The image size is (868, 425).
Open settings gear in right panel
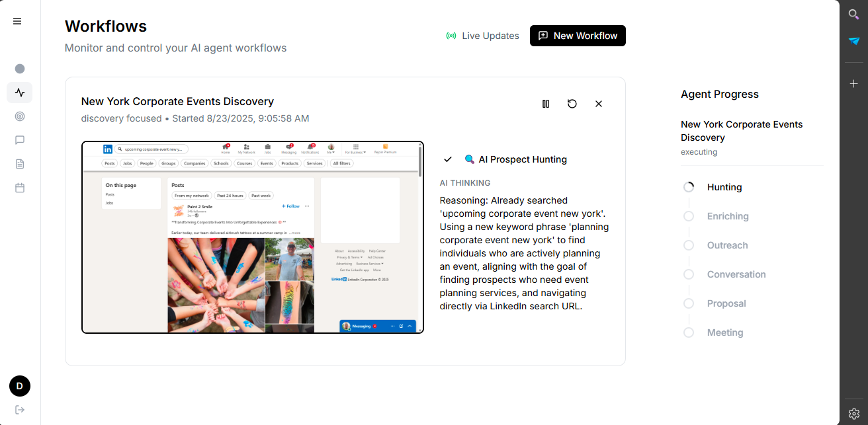point(854,414)
